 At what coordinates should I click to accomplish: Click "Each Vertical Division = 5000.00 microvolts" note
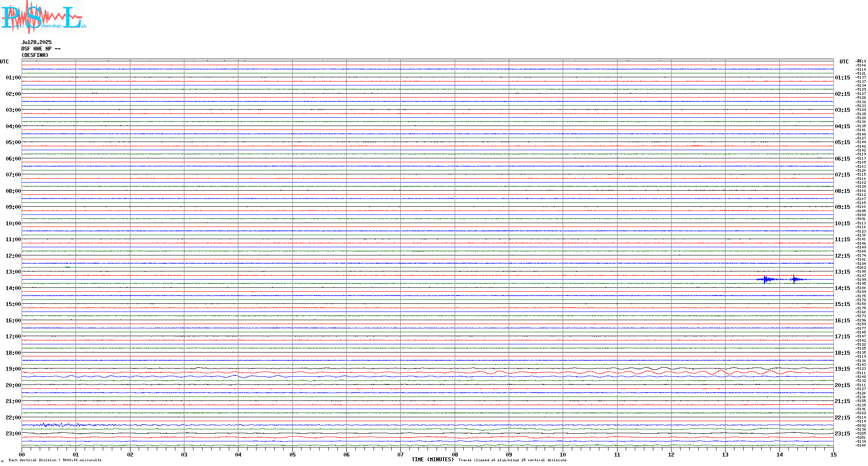click(55, 460)
